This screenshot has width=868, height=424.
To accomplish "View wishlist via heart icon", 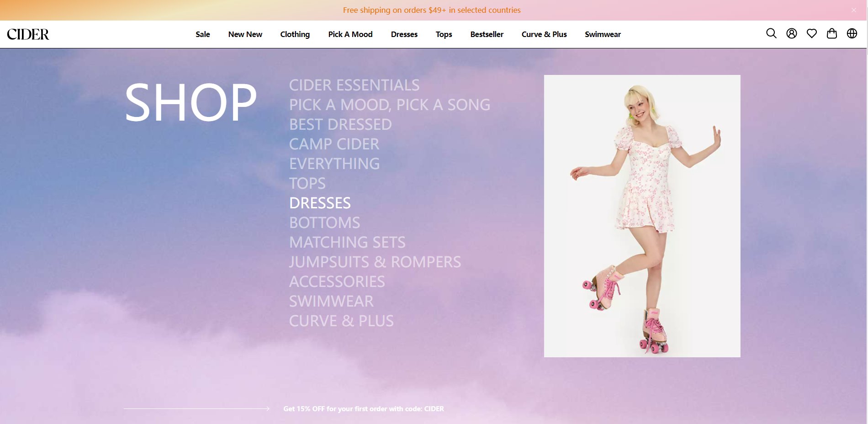I will [x=811, y=33].
